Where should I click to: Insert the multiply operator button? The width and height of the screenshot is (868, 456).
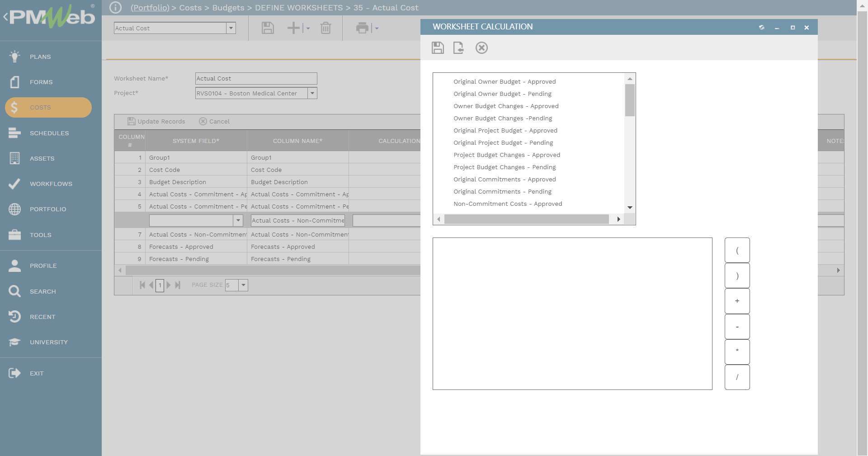737,351
